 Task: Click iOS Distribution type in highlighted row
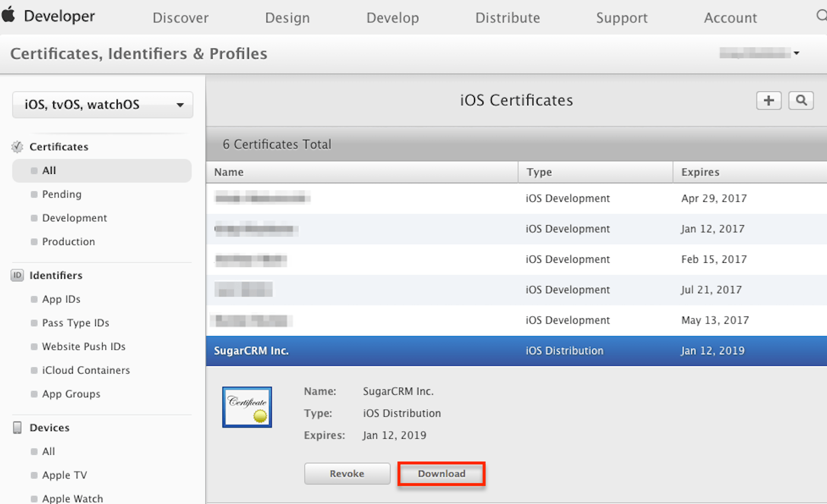pos(565,351)
